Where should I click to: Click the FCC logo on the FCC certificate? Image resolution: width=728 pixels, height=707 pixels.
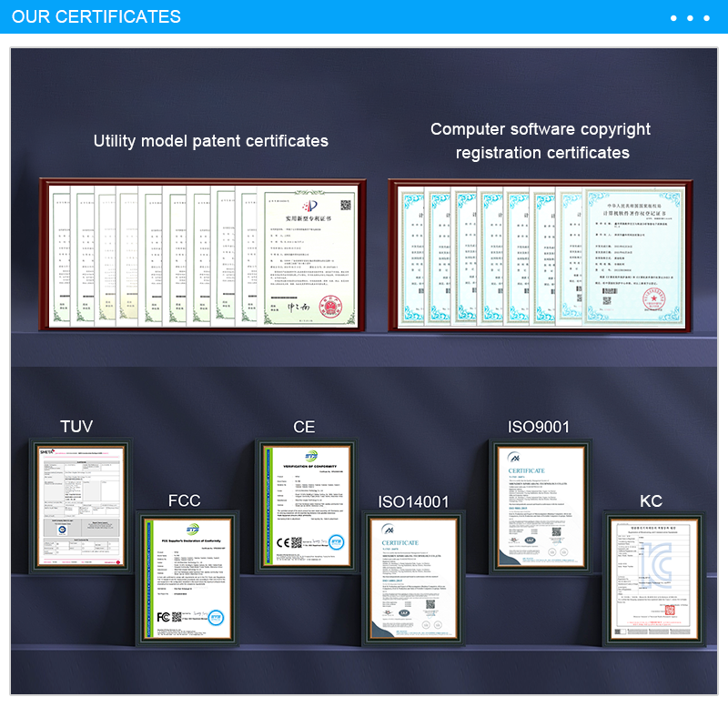pyautogui.click(x=165, y=616)
